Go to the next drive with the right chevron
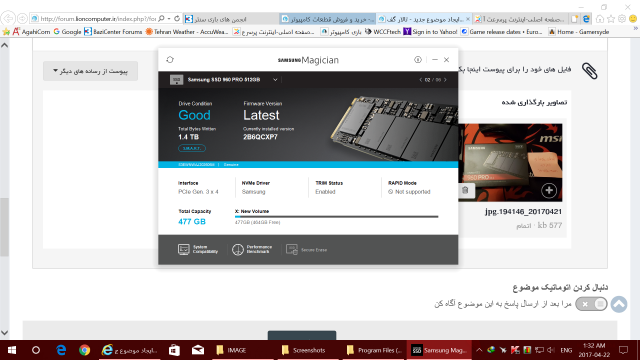This screenshot has width=640, height=360. [x=445, y=80]
